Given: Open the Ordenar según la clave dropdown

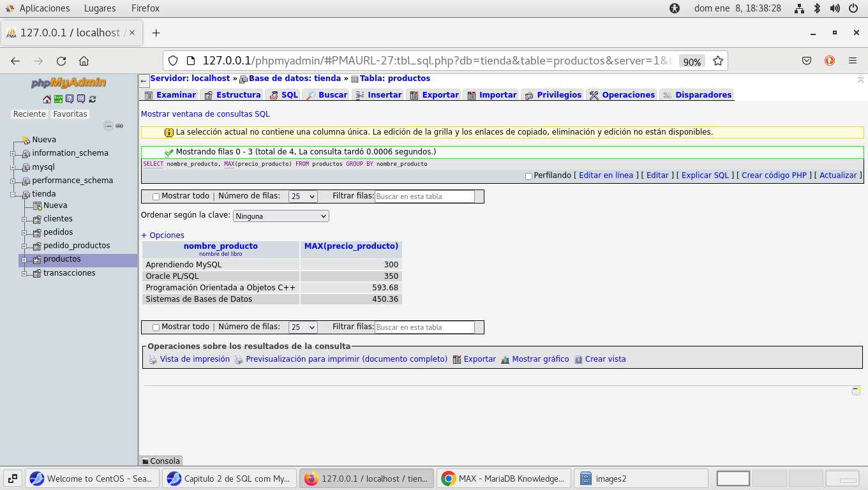Looking at the screenshot, I should pos(281,216).
